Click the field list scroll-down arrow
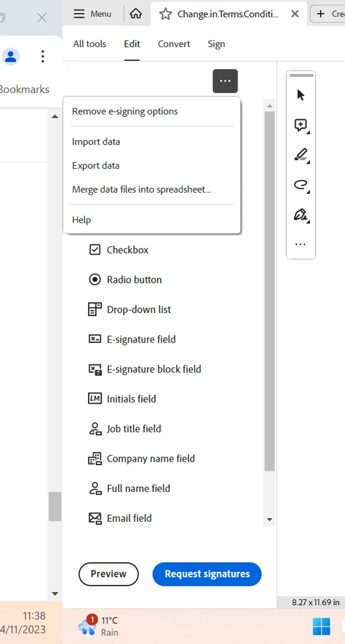The image size is (345, 644). click(x=270, y=520)
